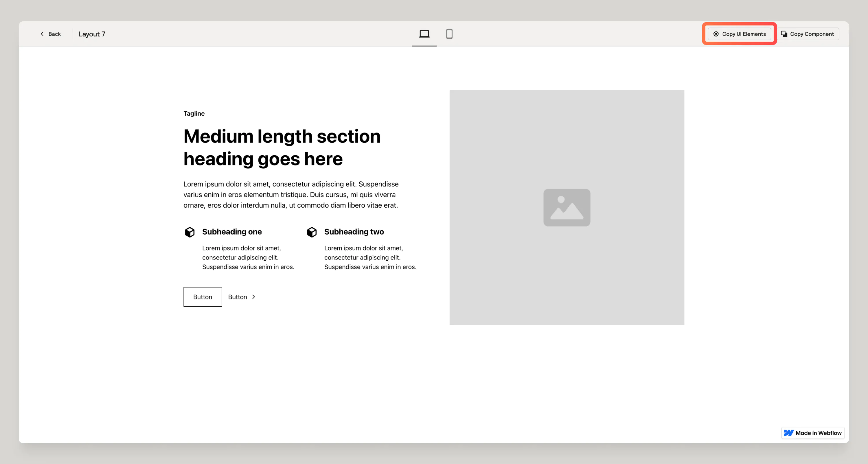This screenshot has width=868, height=464.
Task: Switch to mobile preview icon
Action: (449, 34)
